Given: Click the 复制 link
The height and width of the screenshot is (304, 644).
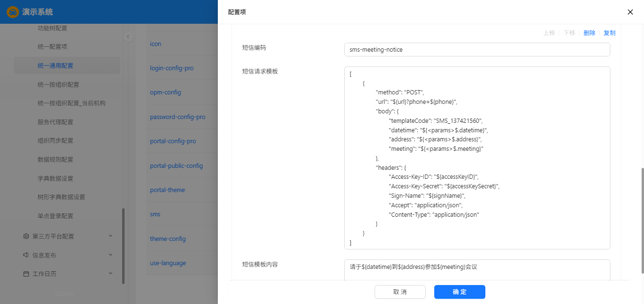Looking at the screenshot, I should (x=609, y=33).
